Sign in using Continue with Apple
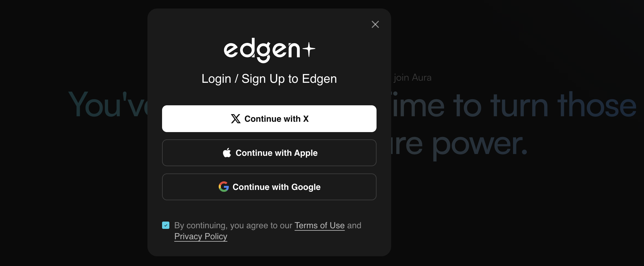644x266 pixels. click(269, 153)
